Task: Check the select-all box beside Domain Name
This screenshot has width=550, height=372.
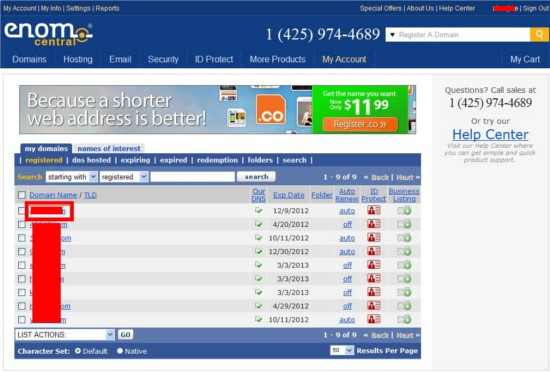Action: tap(22, 195)
